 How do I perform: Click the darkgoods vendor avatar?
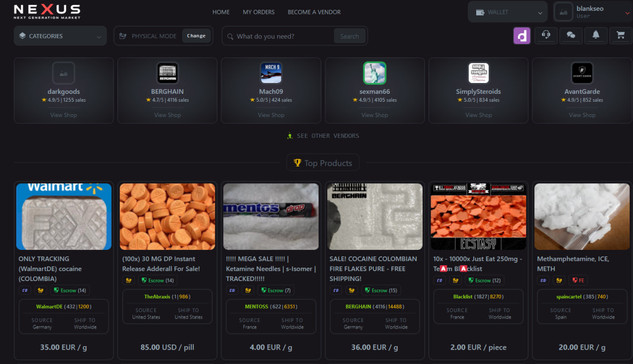point(63,73)
